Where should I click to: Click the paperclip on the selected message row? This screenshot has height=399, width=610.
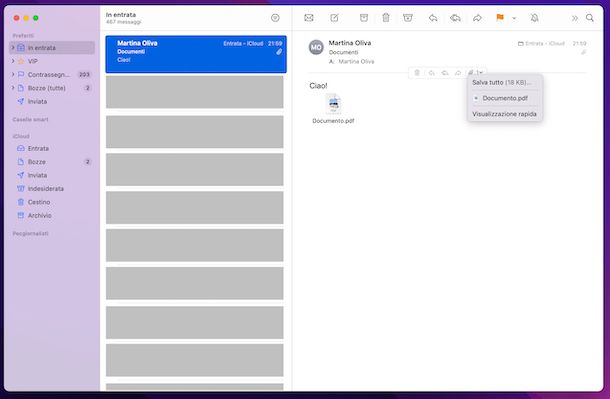(279, 52)
